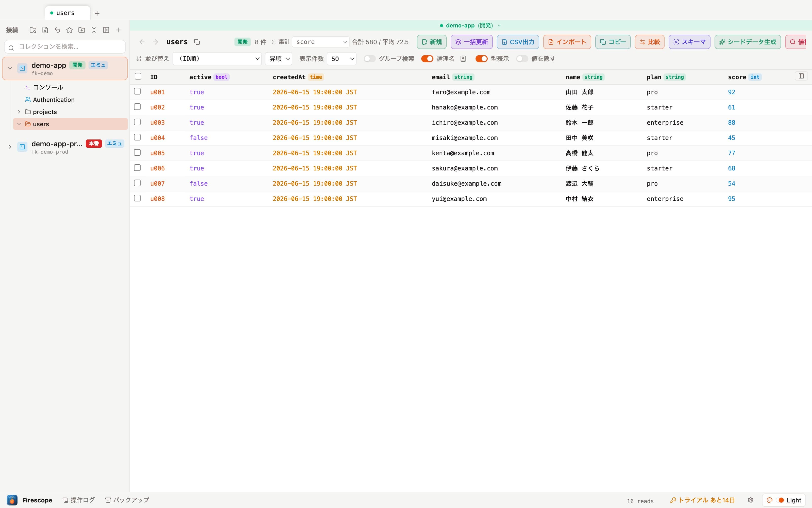812x508 pixels.
Task: Switch the Light theme toggle
Action: pos(780,500)
